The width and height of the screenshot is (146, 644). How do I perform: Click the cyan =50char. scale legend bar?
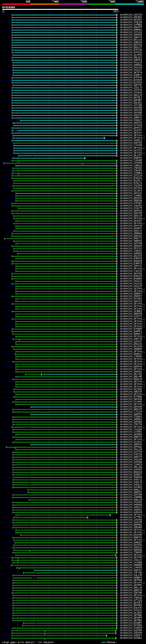[103, 642]
